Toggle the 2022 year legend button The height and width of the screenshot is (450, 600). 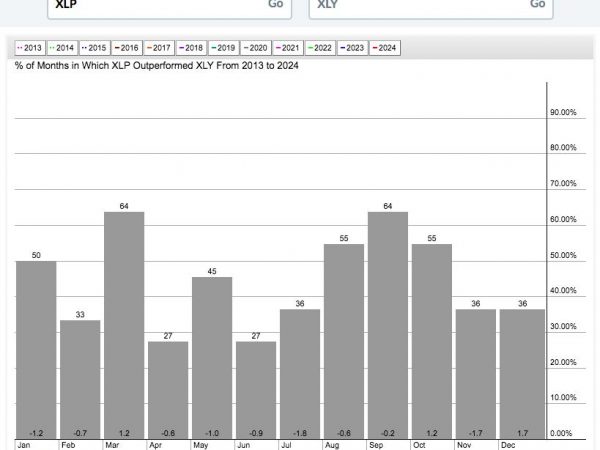(x=320, y=48)
